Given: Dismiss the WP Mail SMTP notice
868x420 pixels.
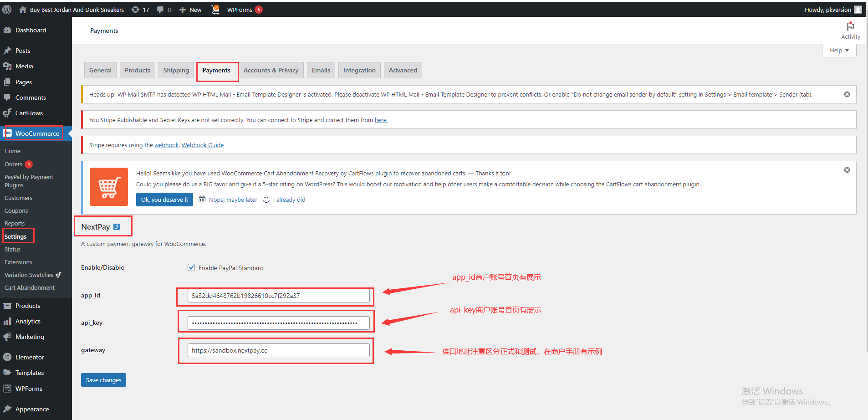Looking at the screenshot, I should [x=847, y=94].
